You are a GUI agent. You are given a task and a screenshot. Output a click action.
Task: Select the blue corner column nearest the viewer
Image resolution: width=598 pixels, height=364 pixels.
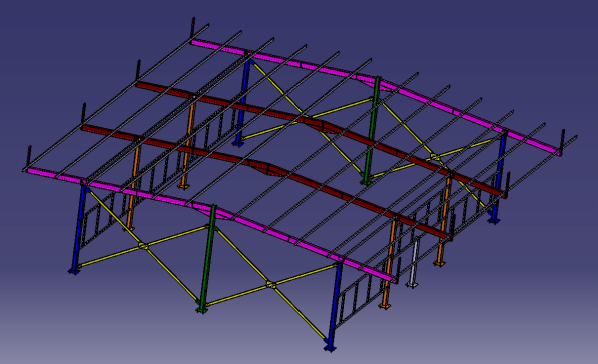(334, 305)
